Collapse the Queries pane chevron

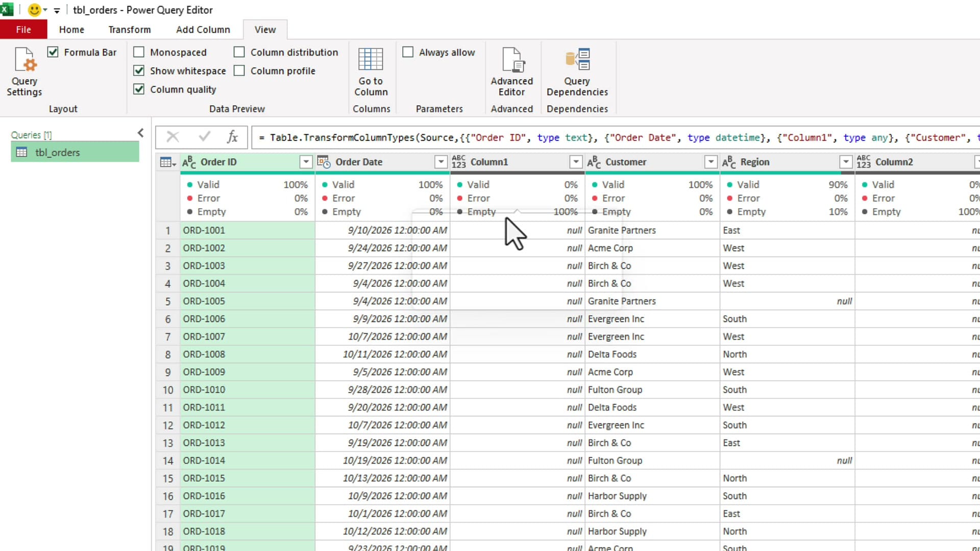141,133
